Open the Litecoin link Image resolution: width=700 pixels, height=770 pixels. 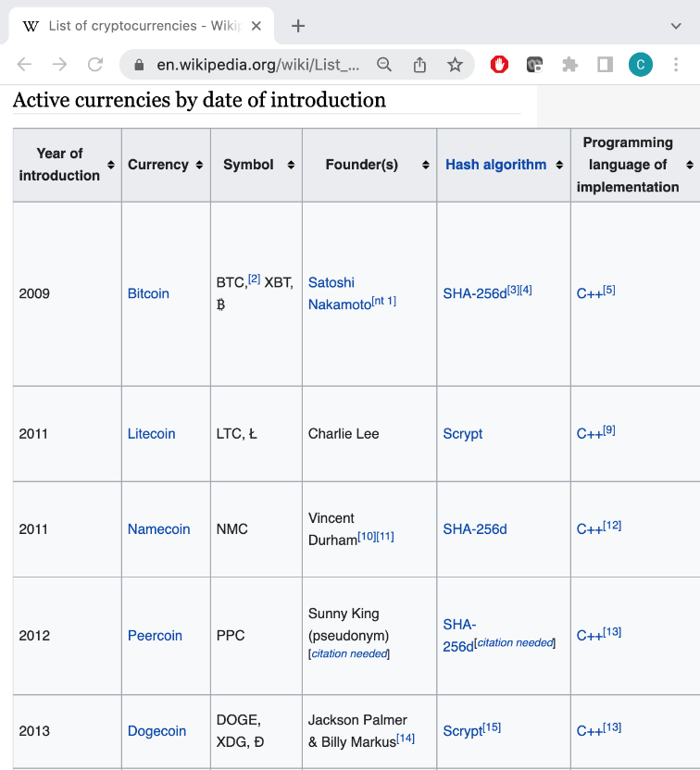click(x=151, y=434)
